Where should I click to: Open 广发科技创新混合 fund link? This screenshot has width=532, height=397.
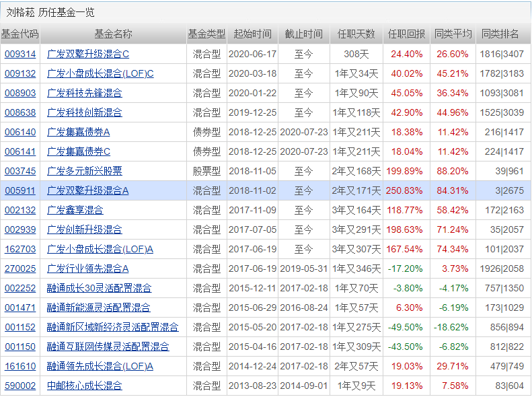click(x=85, y=112)
